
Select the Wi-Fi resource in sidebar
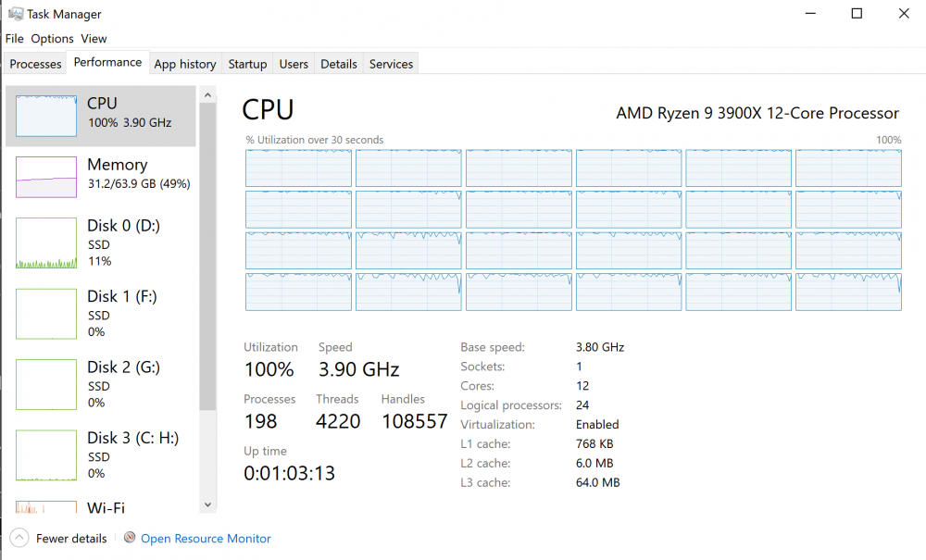(x=100, y=506)
